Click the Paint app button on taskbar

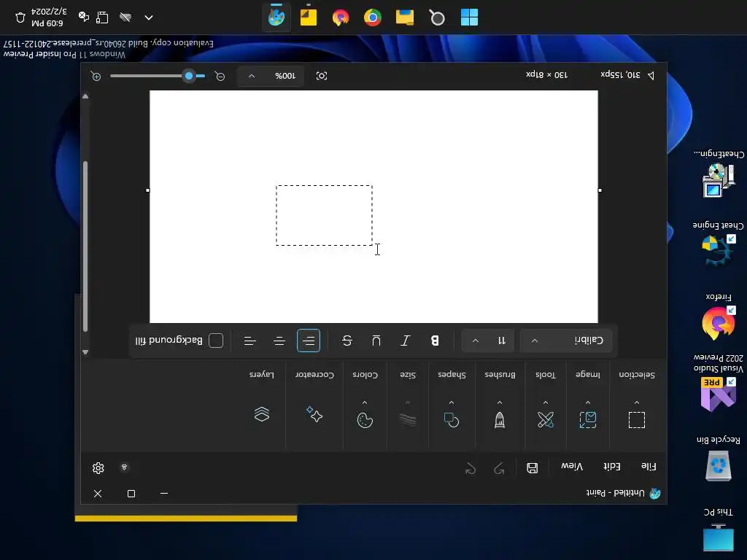[x=276, y=17]
